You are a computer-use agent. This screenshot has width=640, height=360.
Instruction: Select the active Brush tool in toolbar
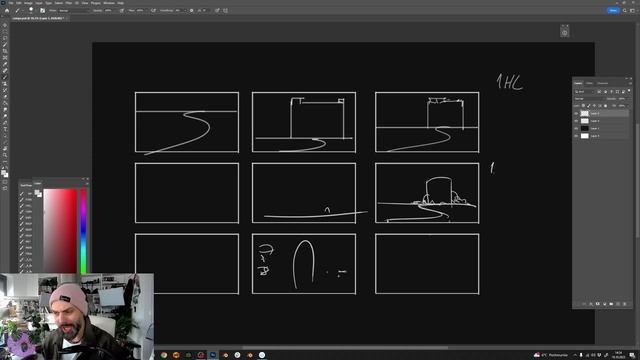pos(5,77)
